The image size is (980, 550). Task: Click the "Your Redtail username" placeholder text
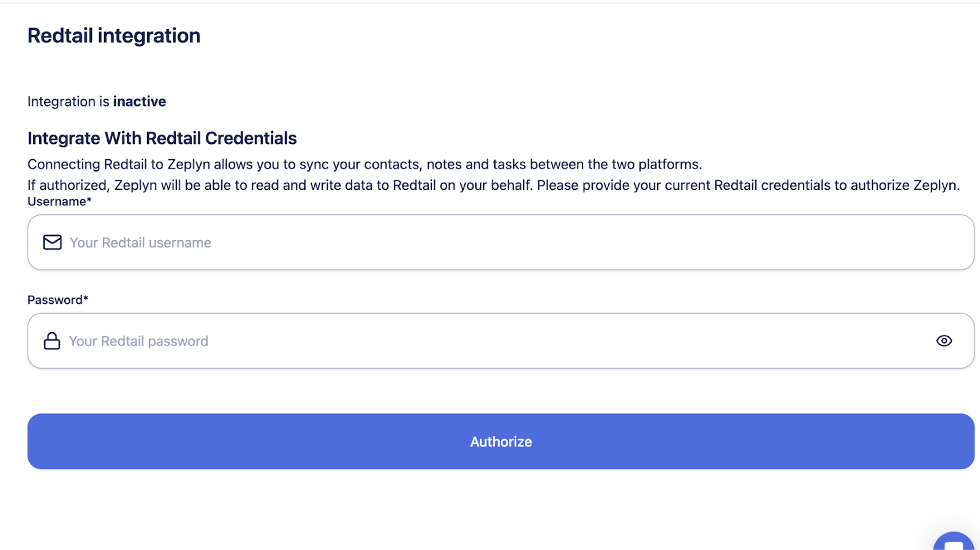tap(140, 243)
